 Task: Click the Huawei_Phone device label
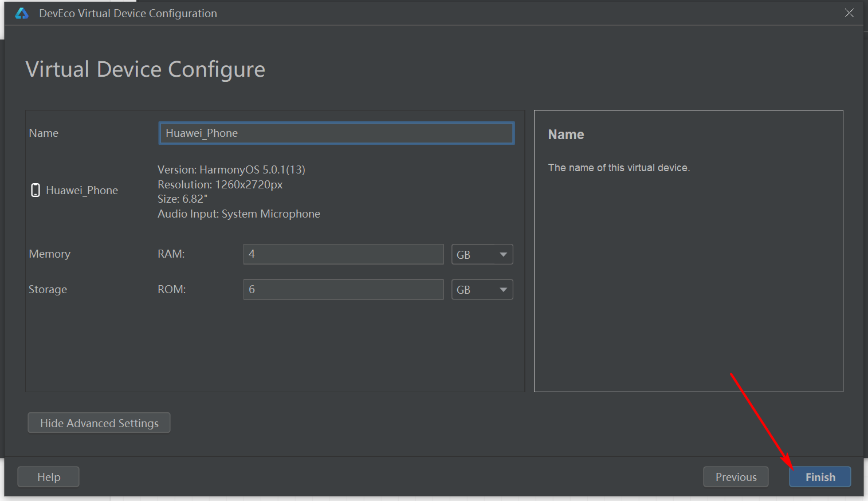pyautogui.click(x=82, y=190)
